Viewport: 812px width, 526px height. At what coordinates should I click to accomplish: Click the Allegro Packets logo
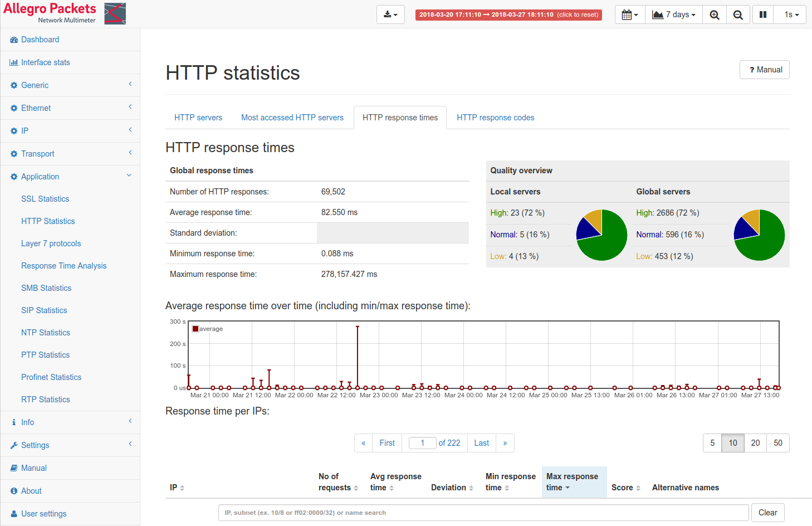[x=65, y=13]
